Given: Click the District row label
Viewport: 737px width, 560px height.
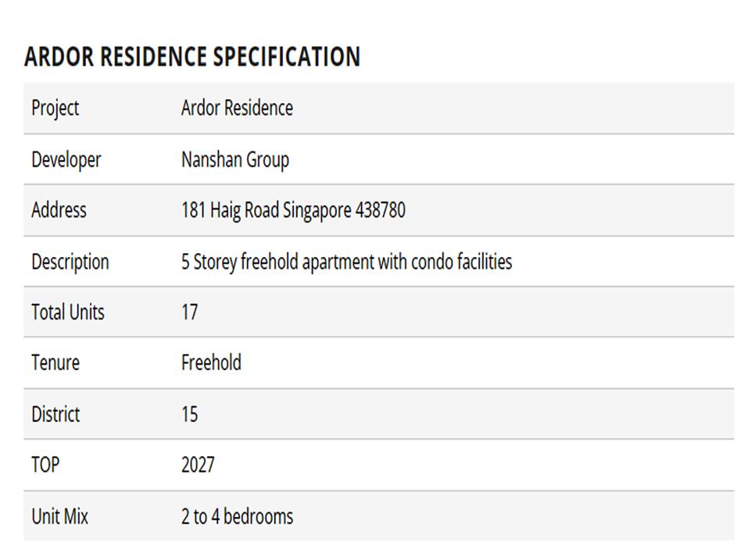Looking at the screenshot, I should tap(55, 414).
